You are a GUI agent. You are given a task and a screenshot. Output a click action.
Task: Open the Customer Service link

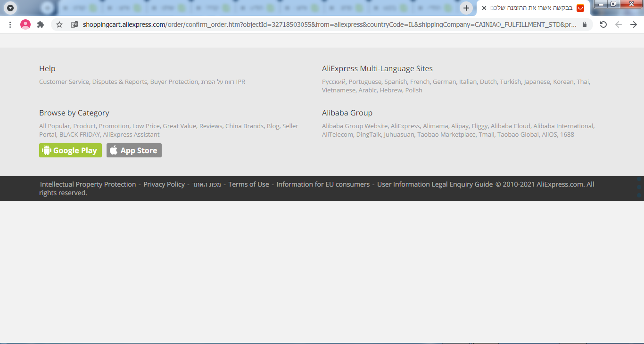pos(64,82)
